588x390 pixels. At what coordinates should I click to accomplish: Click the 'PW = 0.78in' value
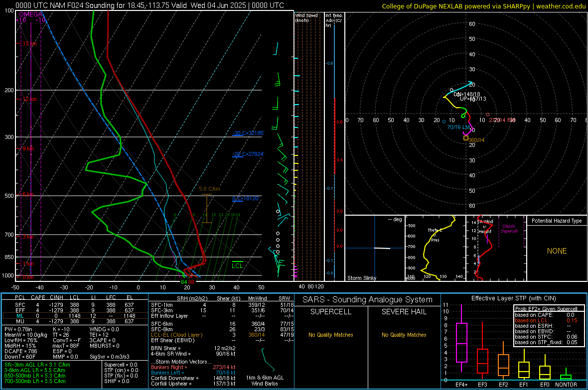tap(18, 329)
